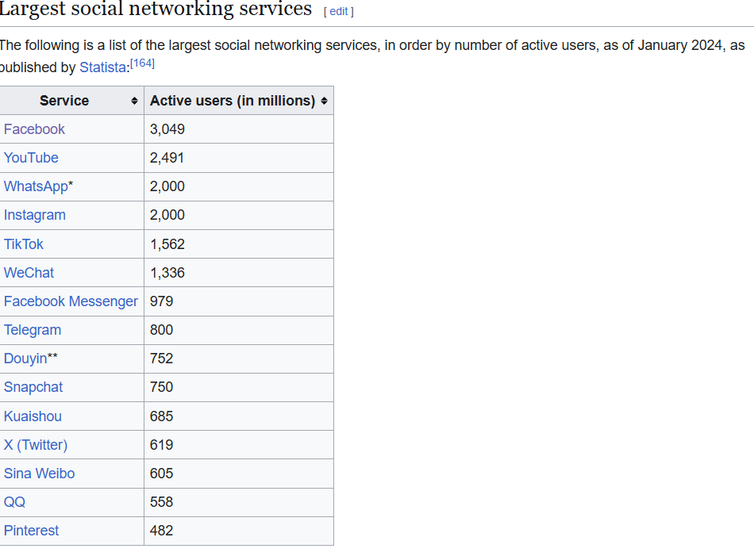The width and height of the screenshot is (754, 560).
Task: Select the 2,000 value in Instagram row
Action: click(167, 215)
